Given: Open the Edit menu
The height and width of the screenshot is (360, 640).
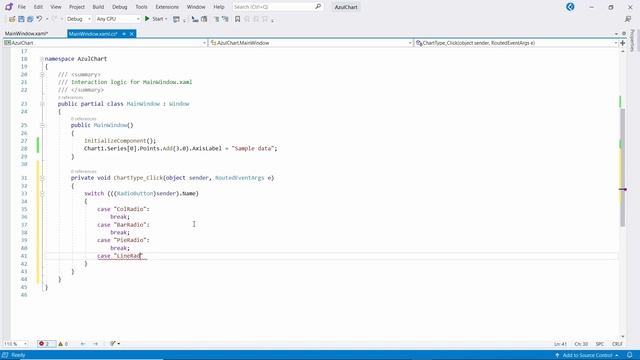Looking at the screenshot, I should (x=38, y=7).
